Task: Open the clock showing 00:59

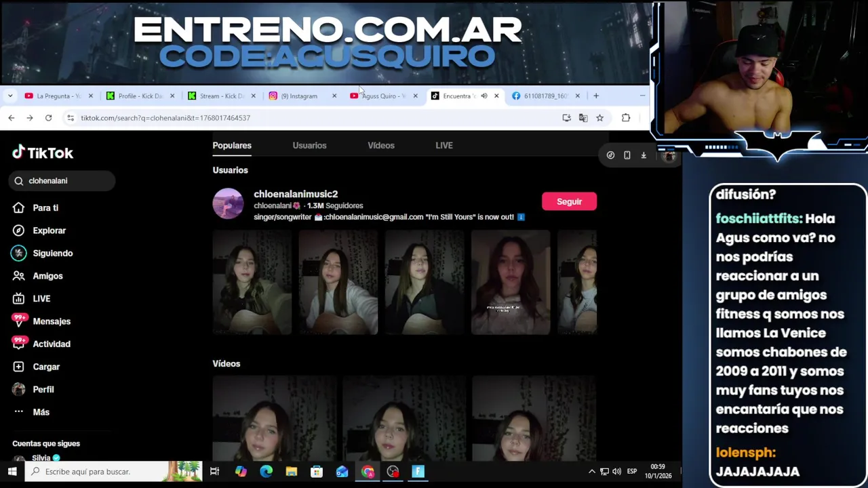Action: [659, 472]
